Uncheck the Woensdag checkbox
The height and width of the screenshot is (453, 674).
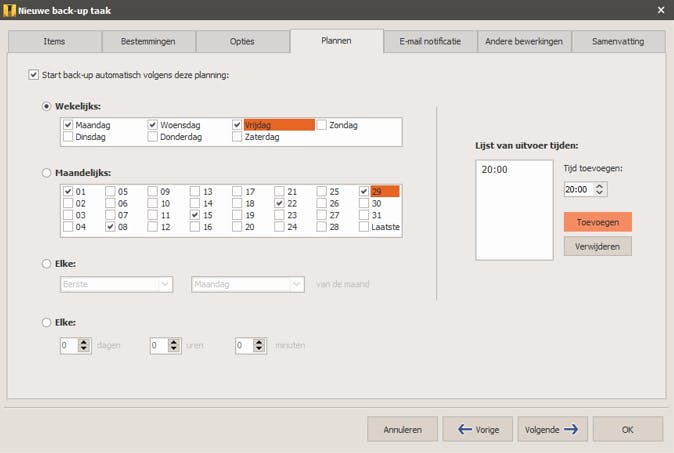point(153,125)
